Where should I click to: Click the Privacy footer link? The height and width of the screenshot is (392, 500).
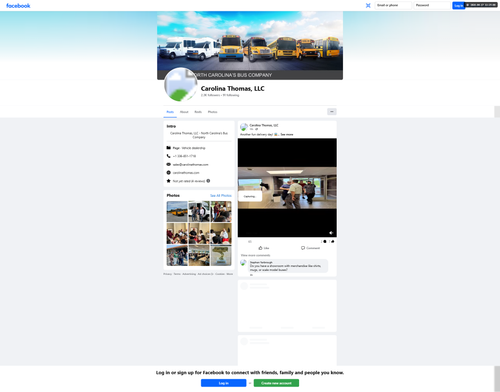pos(167,274)
